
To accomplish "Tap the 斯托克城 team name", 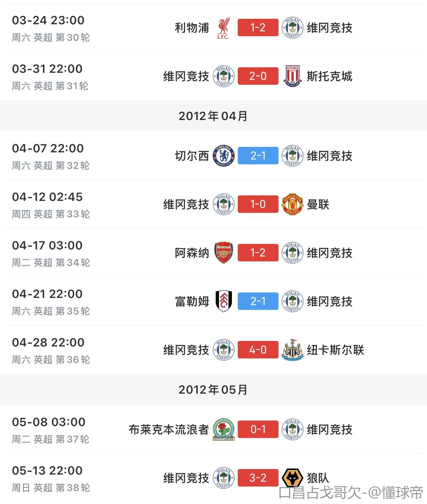I will [329, 76].
